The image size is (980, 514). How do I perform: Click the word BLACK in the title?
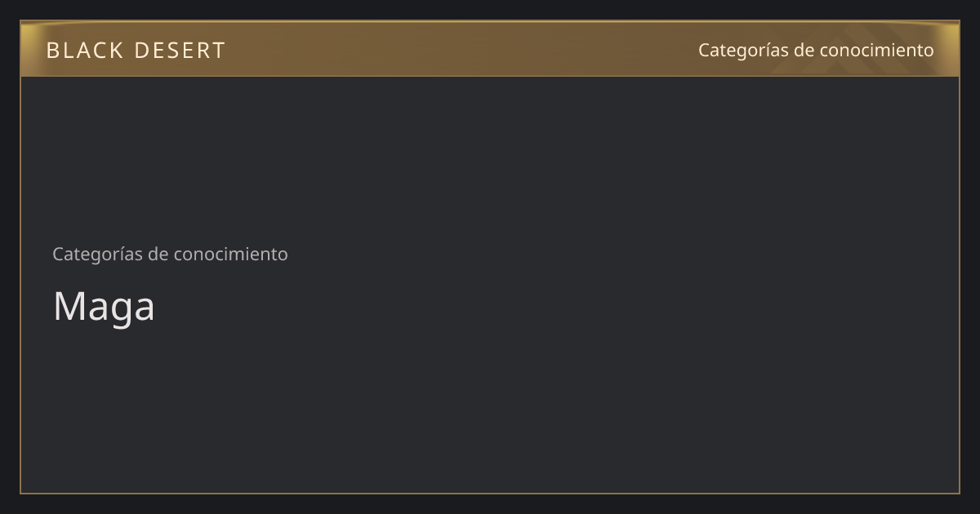coord(85,51)
